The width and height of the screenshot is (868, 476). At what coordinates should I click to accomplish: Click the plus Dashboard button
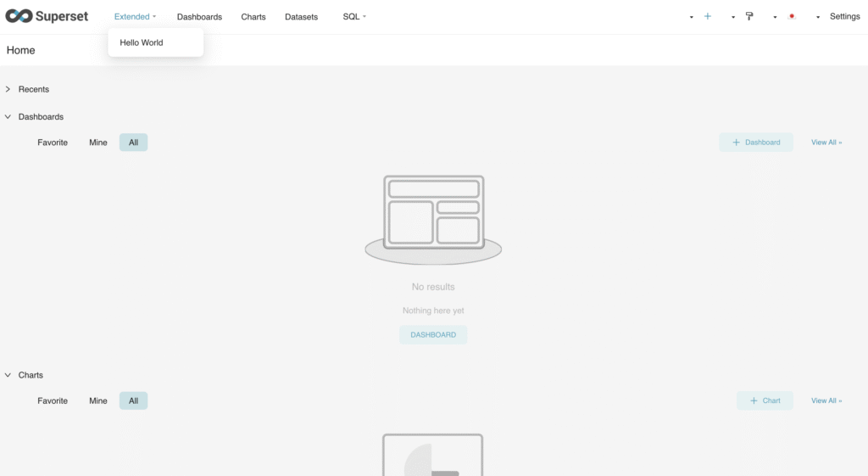click(756, 143)
